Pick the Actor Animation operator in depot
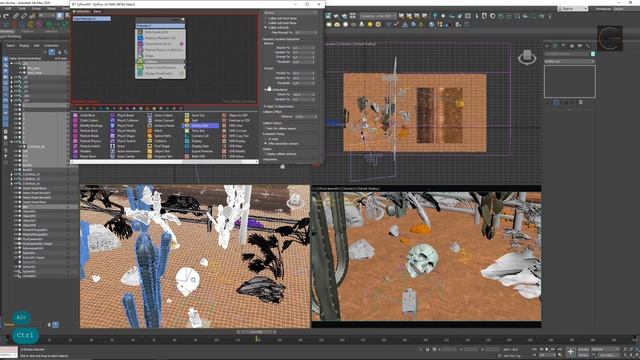 point(125,151)
